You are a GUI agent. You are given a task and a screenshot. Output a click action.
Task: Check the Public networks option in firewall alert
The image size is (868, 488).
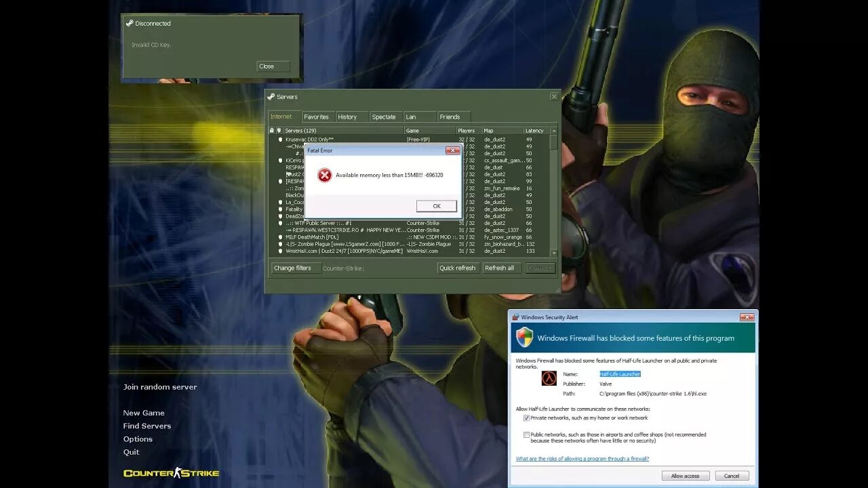point(526,434)
